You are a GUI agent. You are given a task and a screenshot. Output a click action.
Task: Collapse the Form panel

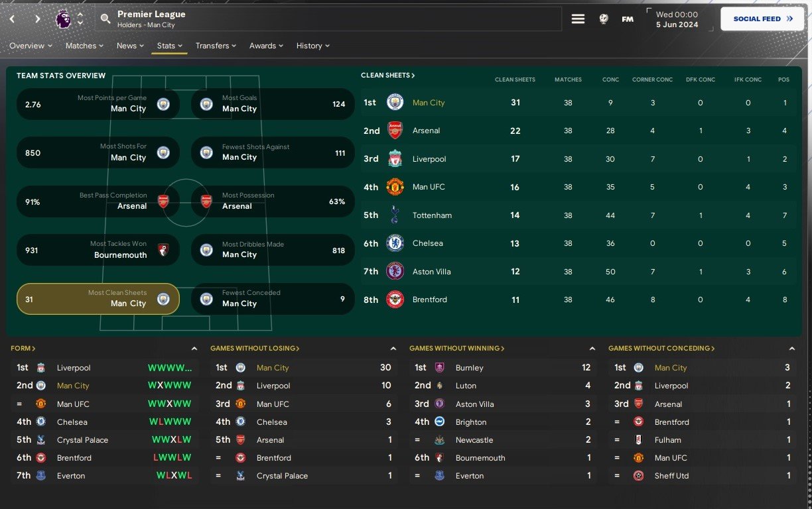coord(194,349)
